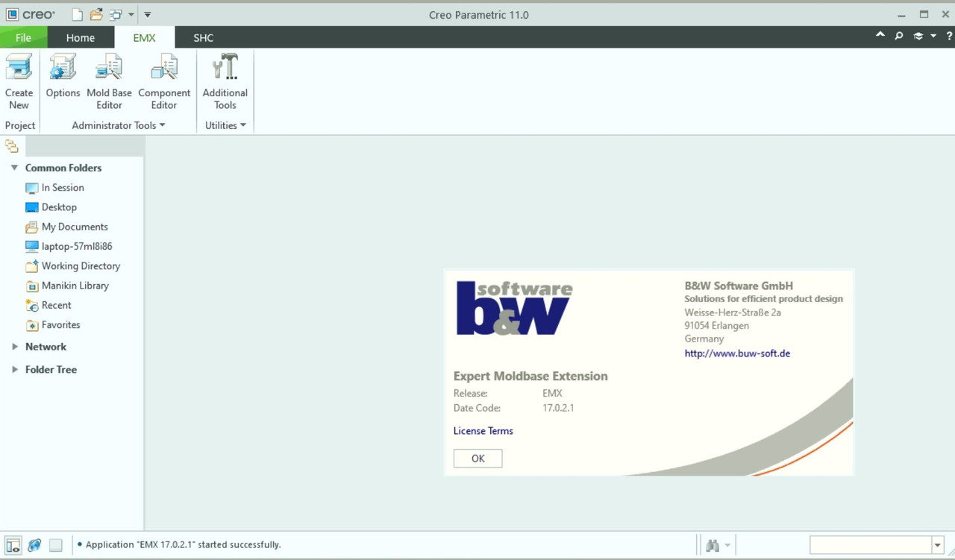The height and width of the screenshot is (560, 955).
Task: Click the B&W Software GmbH company name
Action: pos(739,286)
